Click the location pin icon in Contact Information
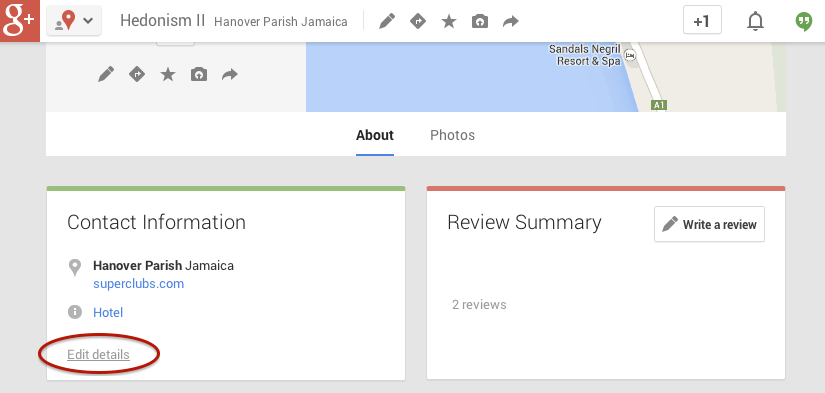825x393 pixels. click(75, 267)
